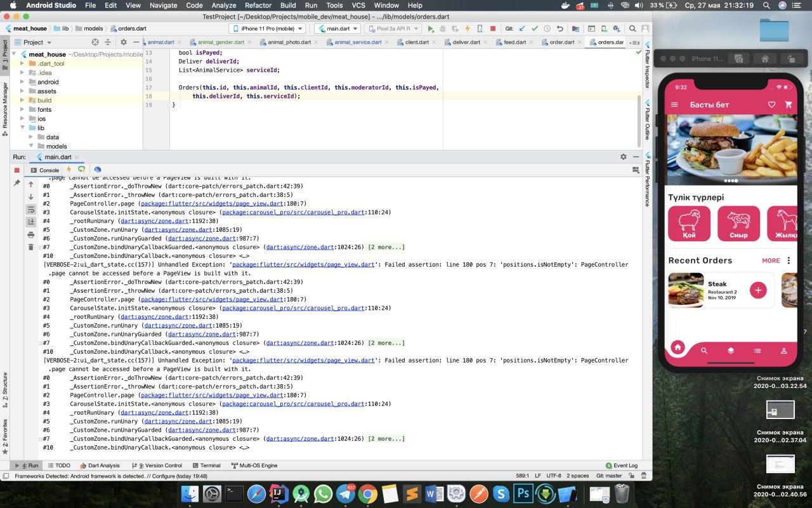Expand the first folded [2 more...] stack frames
812x508 pixels.
click(x=386, y=247)
